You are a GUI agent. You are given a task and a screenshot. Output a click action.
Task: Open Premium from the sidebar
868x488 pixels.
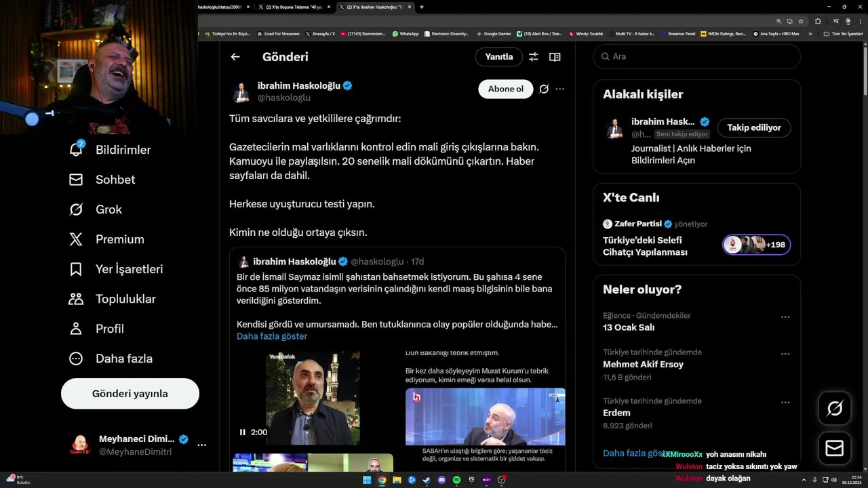pos(106,239)
